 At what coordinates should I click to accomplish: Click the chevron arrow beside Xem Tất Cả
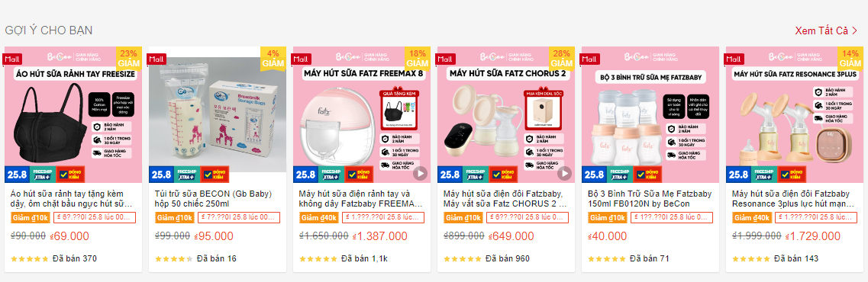[854, 30]
